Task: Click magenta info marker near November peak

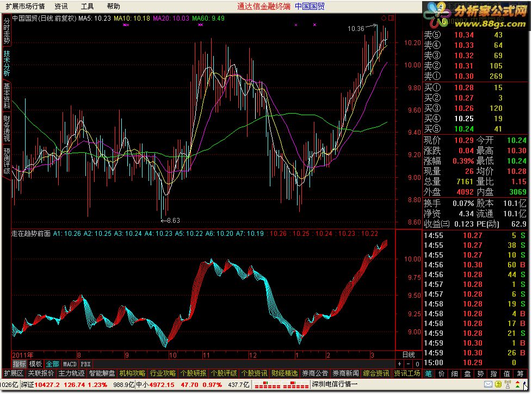Action: tap(201, 25)
